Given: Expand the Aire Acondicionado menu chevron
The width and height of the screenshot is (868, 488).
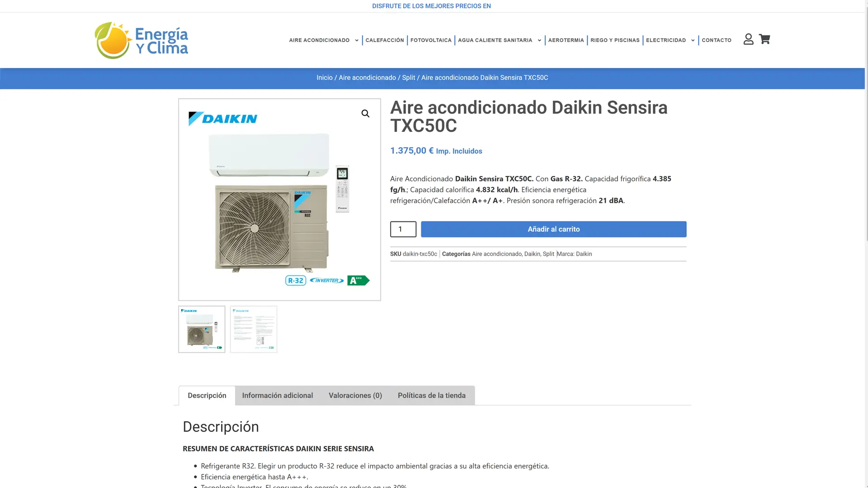Looking at the screenshot, I should coord(357,41).
